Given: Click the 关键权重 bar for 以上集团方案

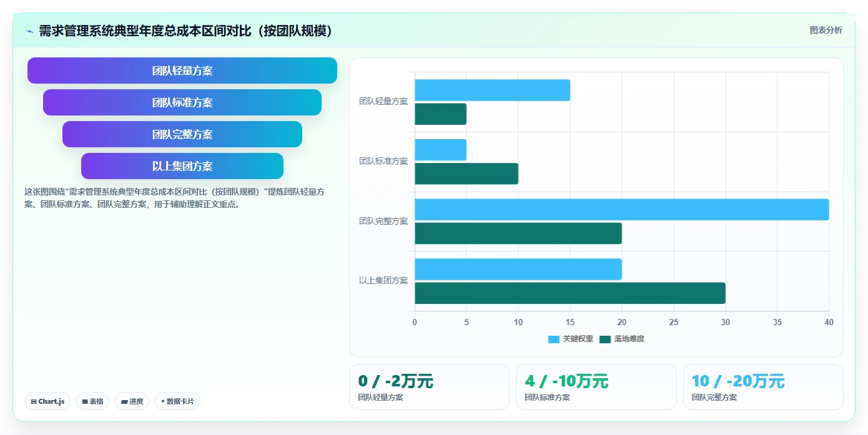Looking at the screenshot, I should tap(518, 269).
